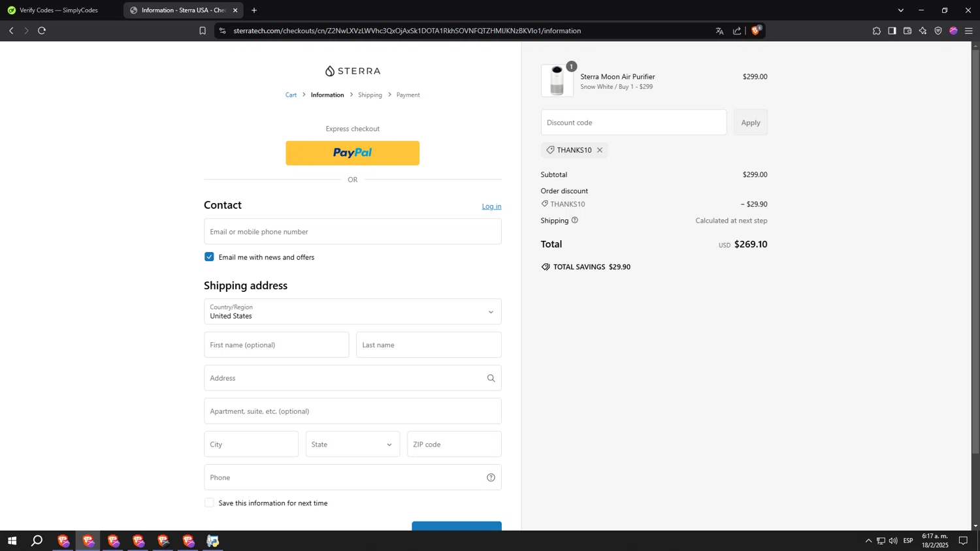Screen dimensions: 980x551
Task: Click the TOTAL SAVINGS $29.90 text
Action: click(x=591, y=267)
